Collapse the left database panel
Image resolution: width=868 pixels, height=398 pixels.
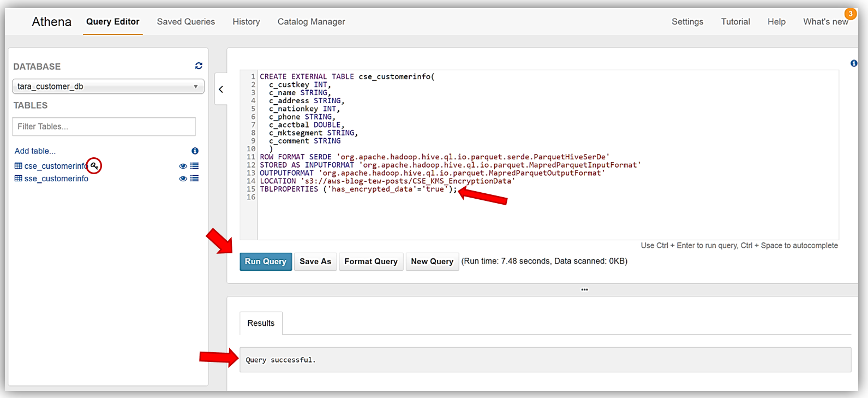221,89
